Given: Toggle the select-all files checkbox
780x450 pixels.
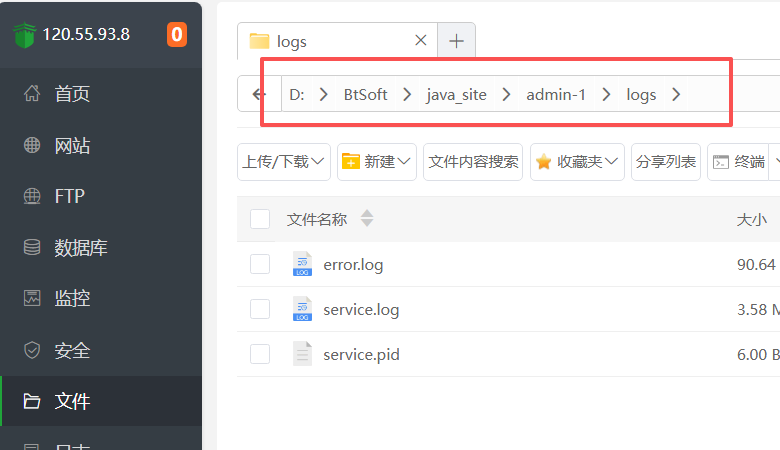Looking at the screenshot, I should pos(260,219).
